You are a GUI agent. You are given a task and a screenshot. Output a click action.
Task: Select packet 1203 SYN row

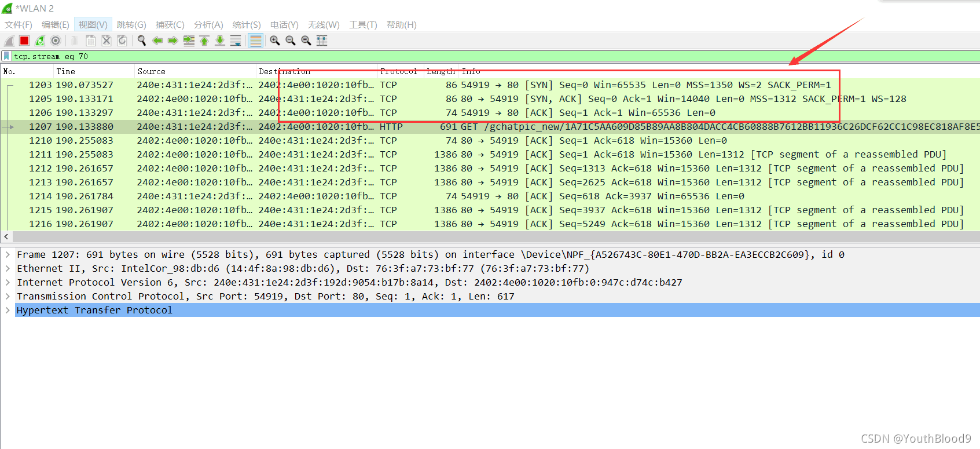tap(490, 85)
